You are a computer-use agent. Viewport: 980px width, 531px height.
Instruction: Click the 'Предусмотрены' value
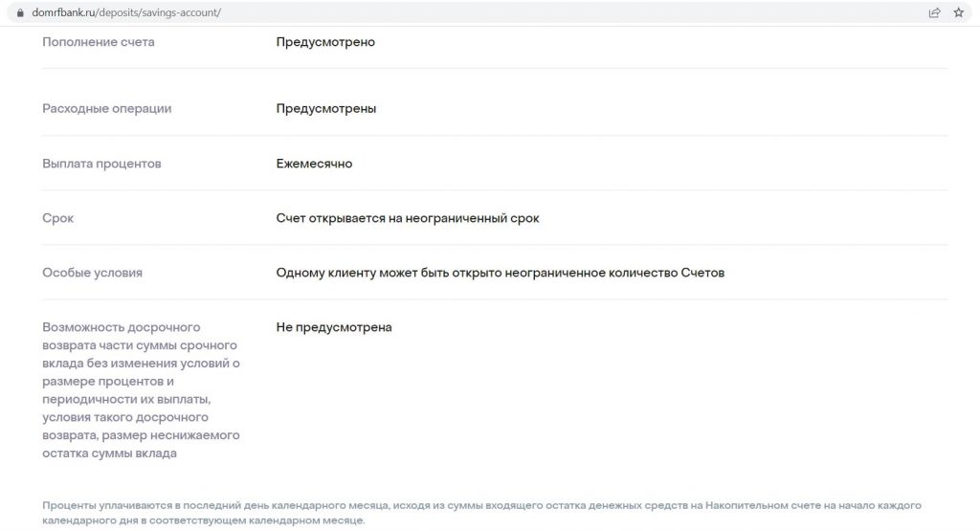pos(326,108)
